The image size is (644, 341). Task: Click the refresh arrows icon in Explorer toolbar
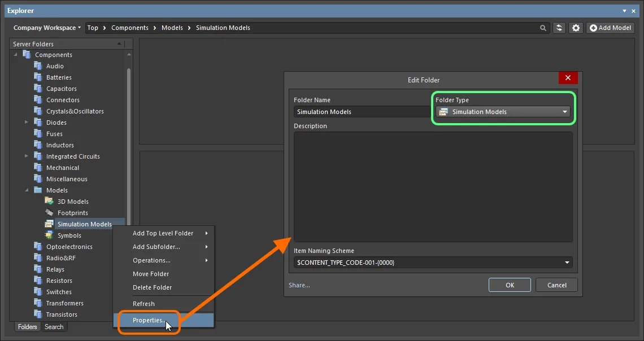(x=559, y=28)
